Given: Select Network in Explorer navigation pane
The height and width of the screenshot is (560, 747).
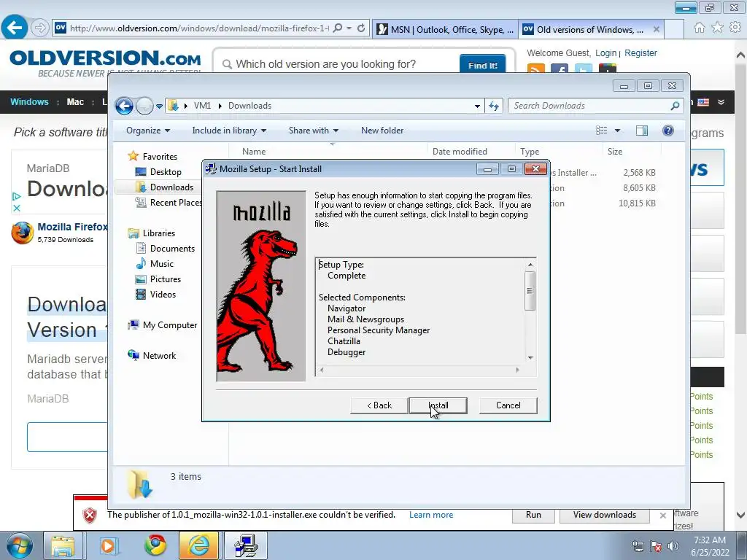Looking at the screenshot, I should [159, 355].
